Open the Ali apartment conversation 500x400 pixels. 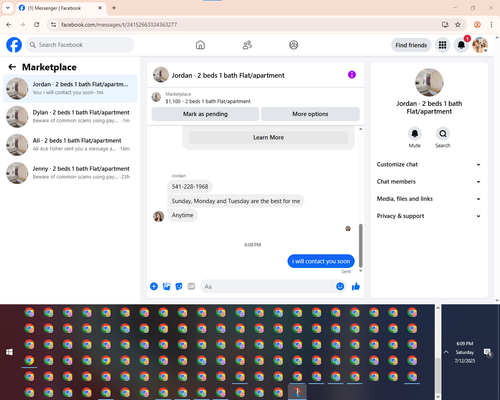70,145
